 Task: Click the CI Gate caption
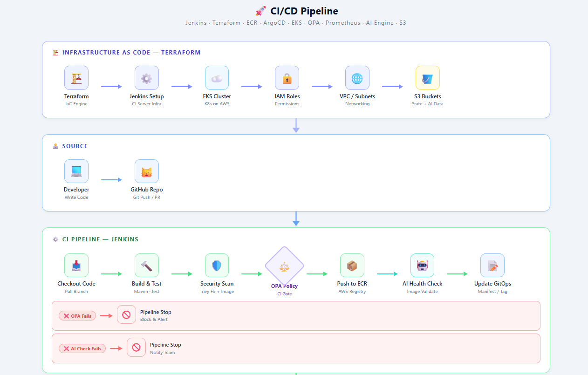(285, 294)
